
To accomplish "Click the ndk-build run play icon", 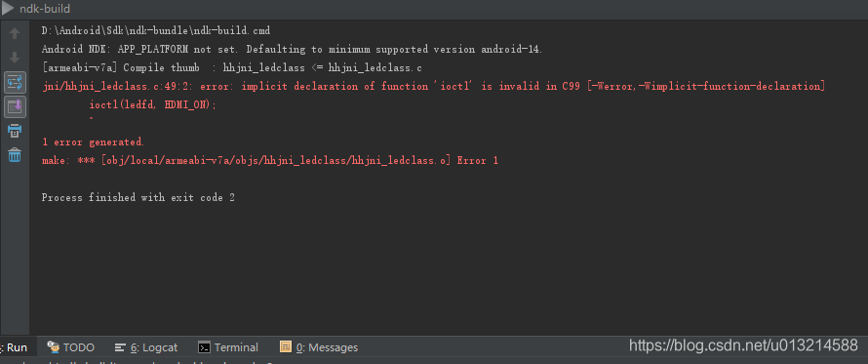I will pyautogui.click(x=8, y=9).
